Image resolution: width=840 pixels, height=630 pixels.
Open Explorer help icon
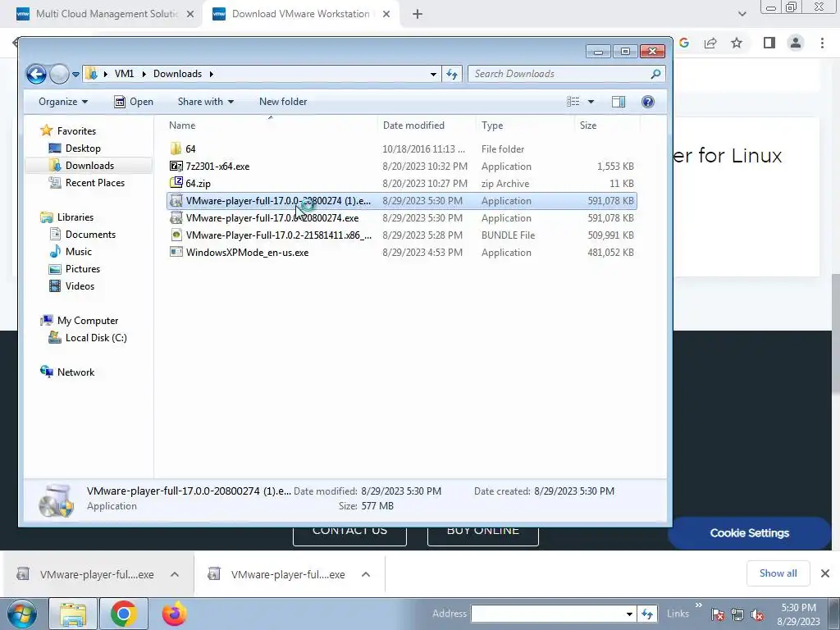click(x=648, y=102)
